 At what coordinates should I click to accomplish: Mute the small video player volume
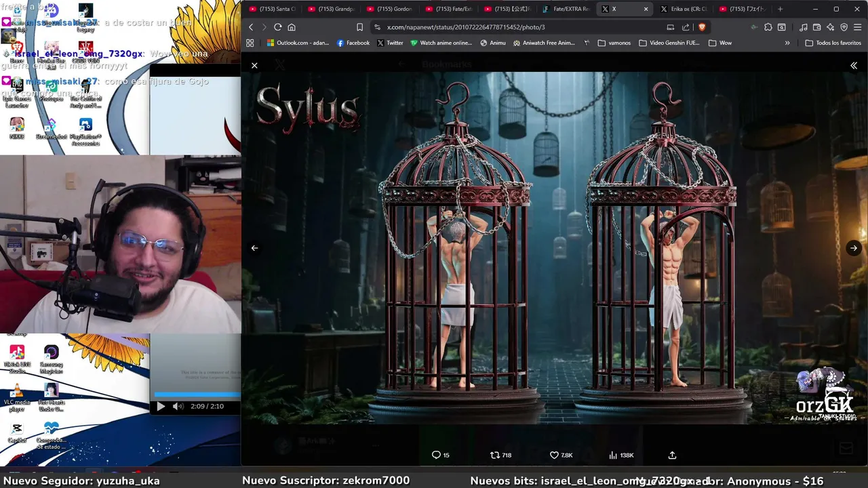178,407
